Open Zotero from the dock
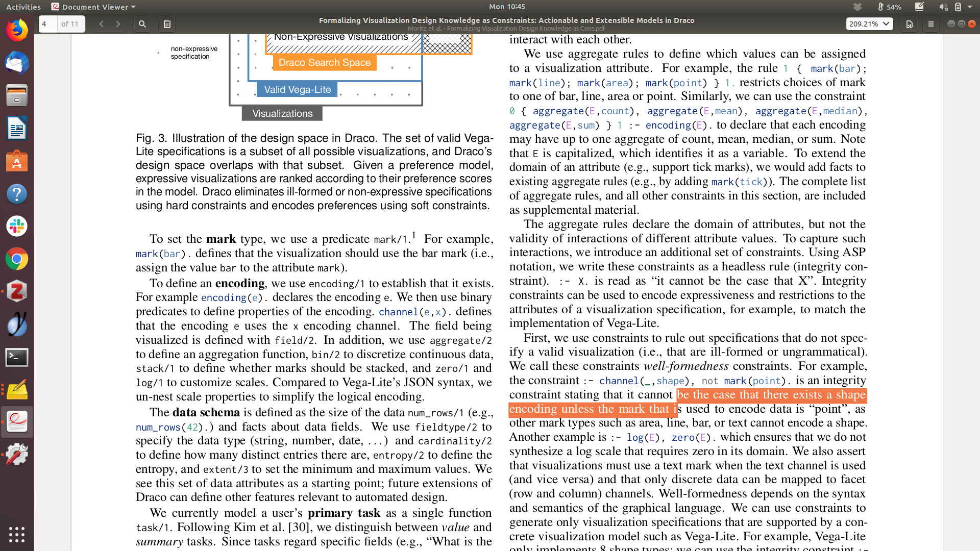 coord(17,292)
